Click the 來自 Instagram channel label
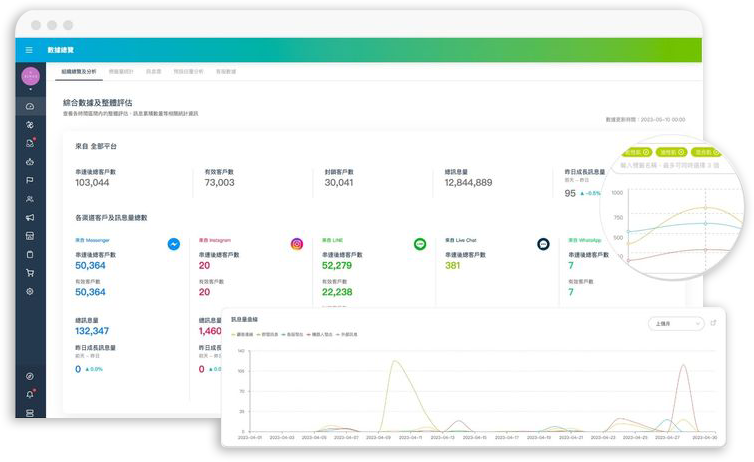The image size is (754, 462). pos(215,240)
